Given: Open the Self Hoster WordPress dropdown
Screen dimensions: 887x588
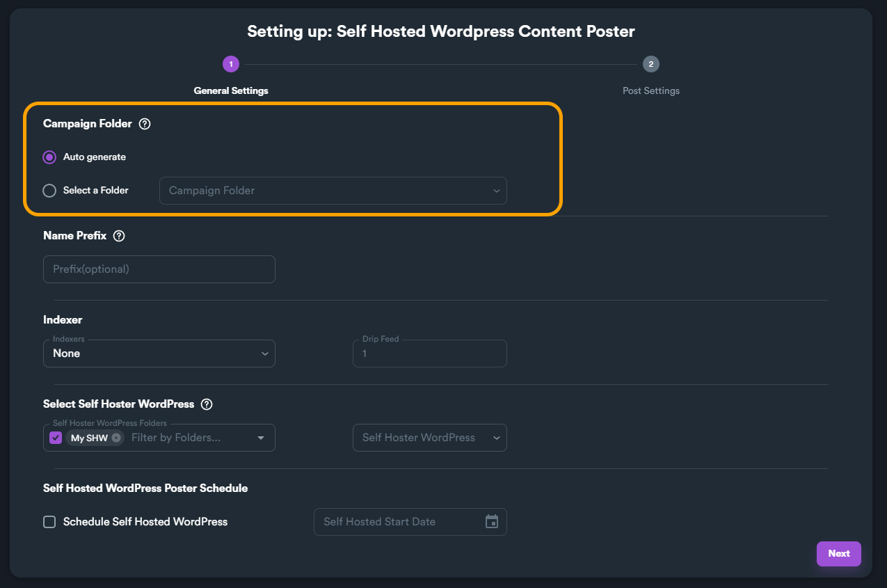Looking at the screenshot, I should (x=429, y=438).
